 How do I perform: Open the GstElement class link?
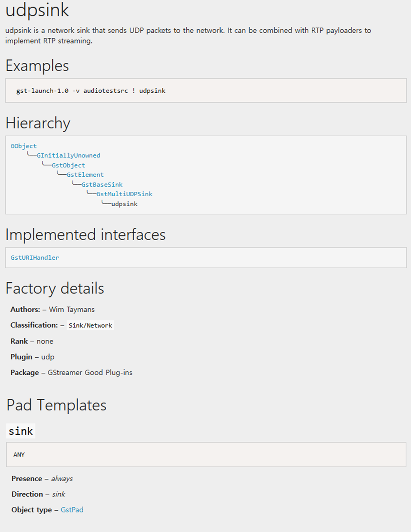click(85, 175)
